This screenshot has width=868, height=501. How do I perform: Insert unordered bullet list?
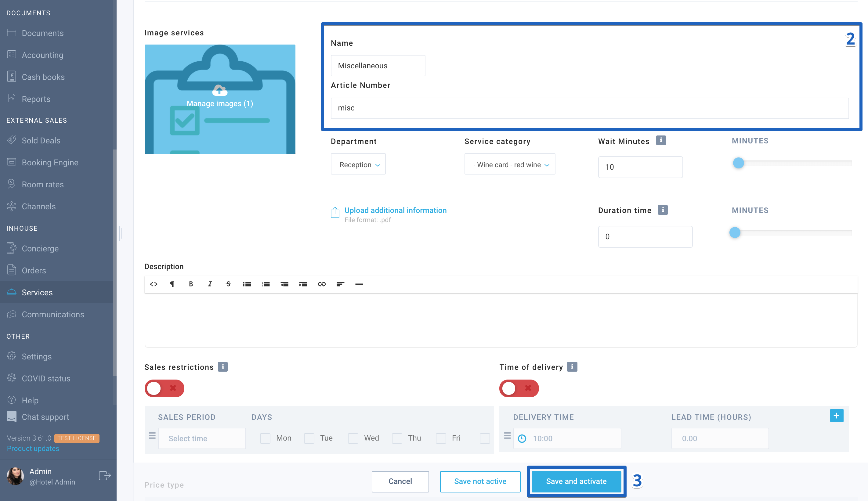(247, 284)
